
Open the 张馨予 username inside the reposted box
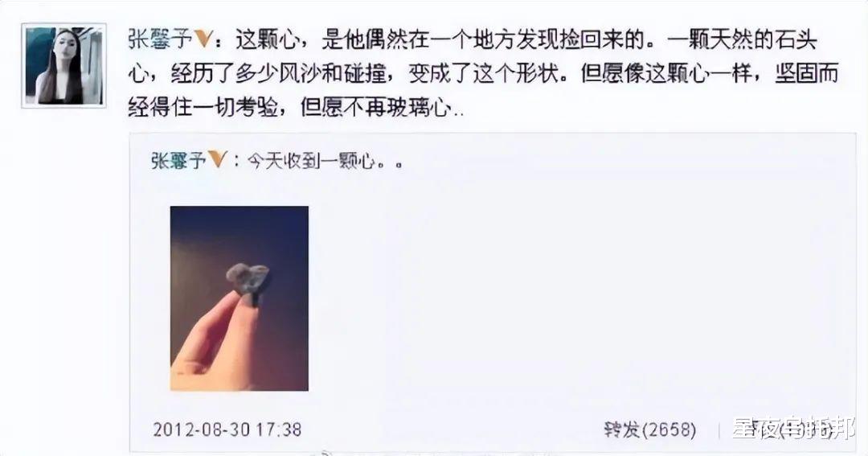pos(178,161)
